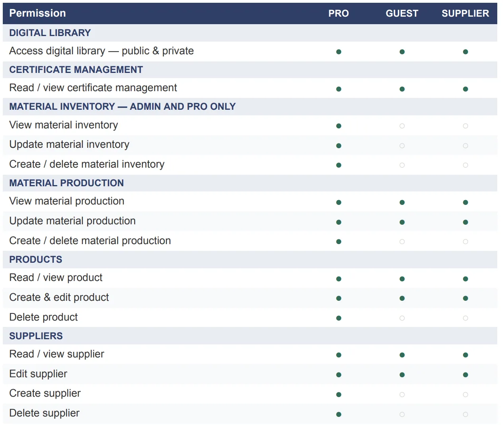
Task: Click the PRO column header
Action: [338, 13]
